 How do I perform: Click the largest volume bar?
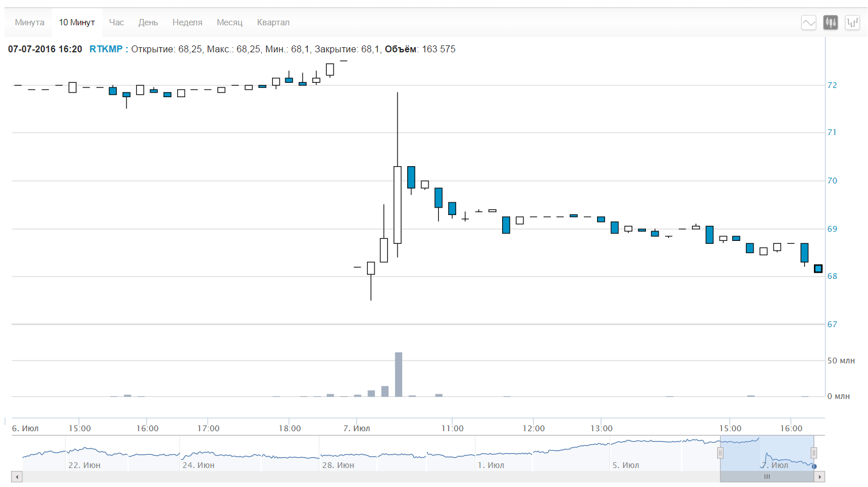(x=399, y=374)
